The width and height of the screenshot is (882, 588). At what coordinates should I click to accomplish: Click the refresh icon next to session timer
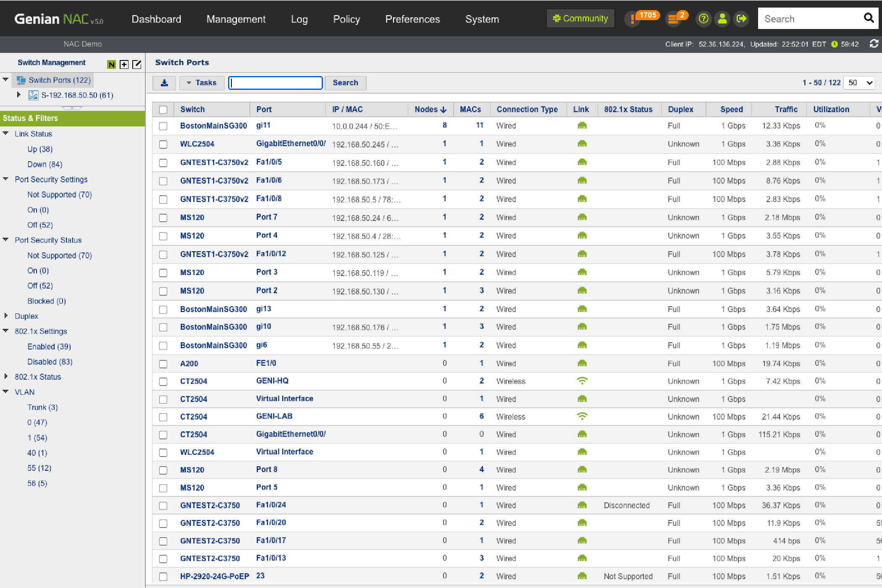tap(874, 44)
